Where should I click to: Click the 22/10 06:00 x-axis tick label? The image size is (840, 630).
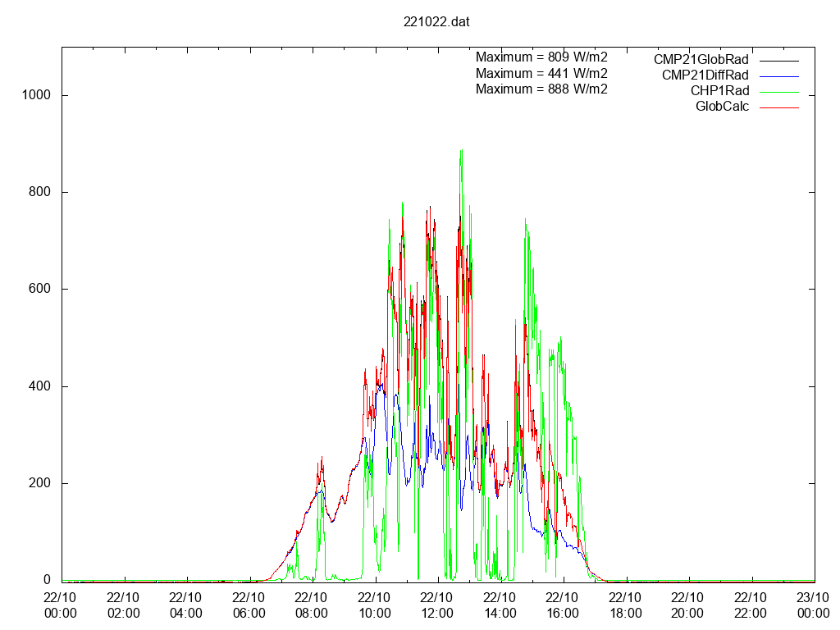tap(249, 605)
